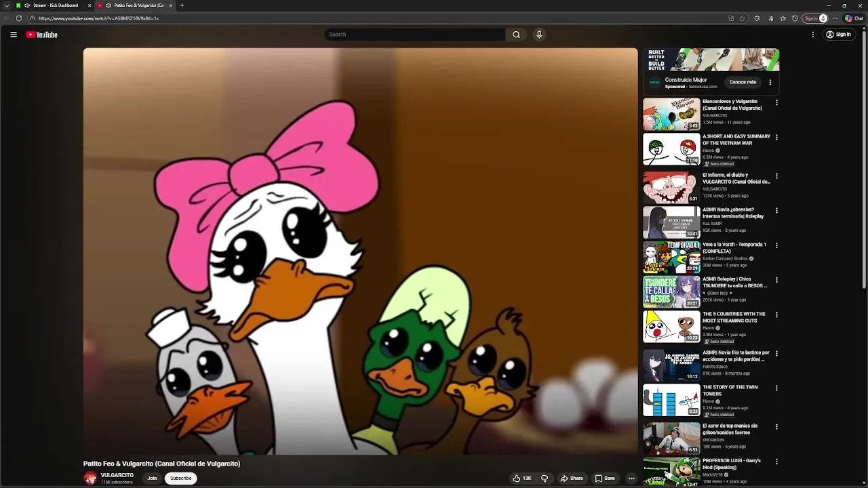Close the Stream - Kick Dashboard tab
The width and height of the screenshot is (868, 488).
pyautogui.click(x=89, y=5)
